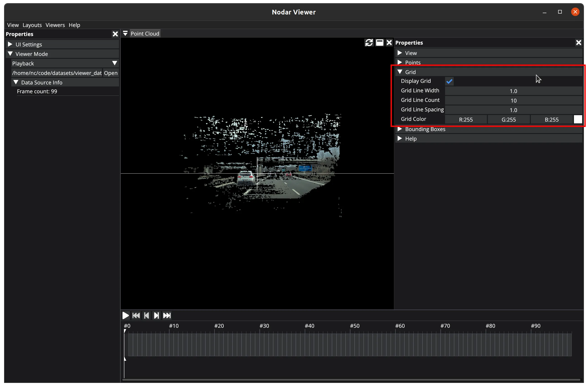
Task: Click the white Grid Color swatch
Action: click(x=578, y=119)
